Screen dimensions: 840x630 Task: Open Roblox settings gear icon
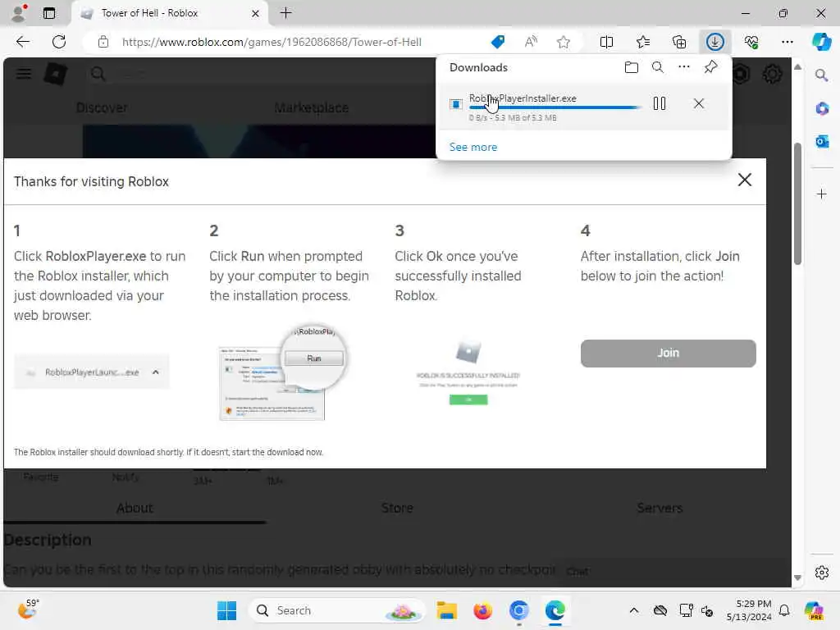point(772,74)
